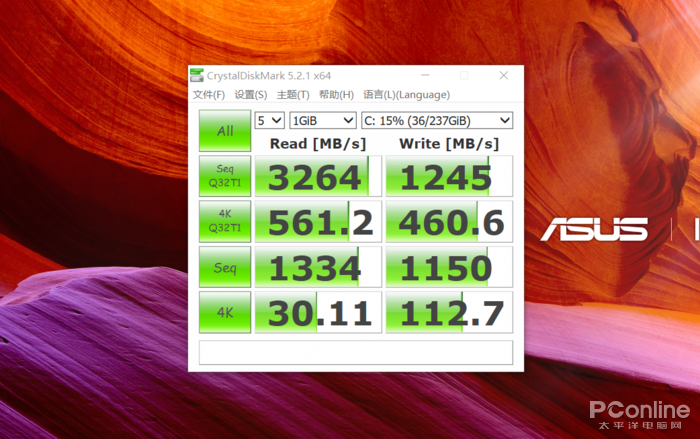The width and height of the screenshot is (700, 439).
Task: Run the plain 4K benchmark test
Action: tap(224, 311)
